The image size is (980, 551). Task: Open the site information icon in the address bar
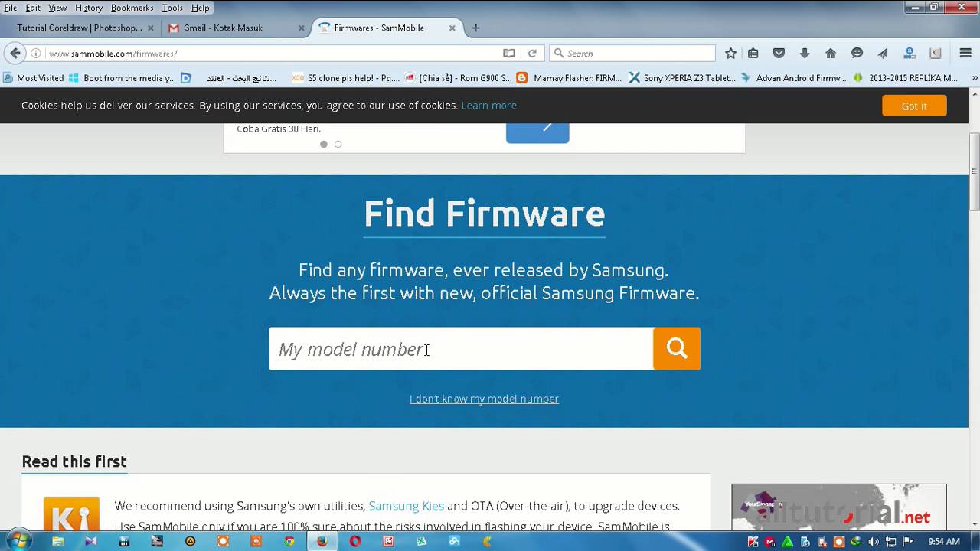(35, 54)
